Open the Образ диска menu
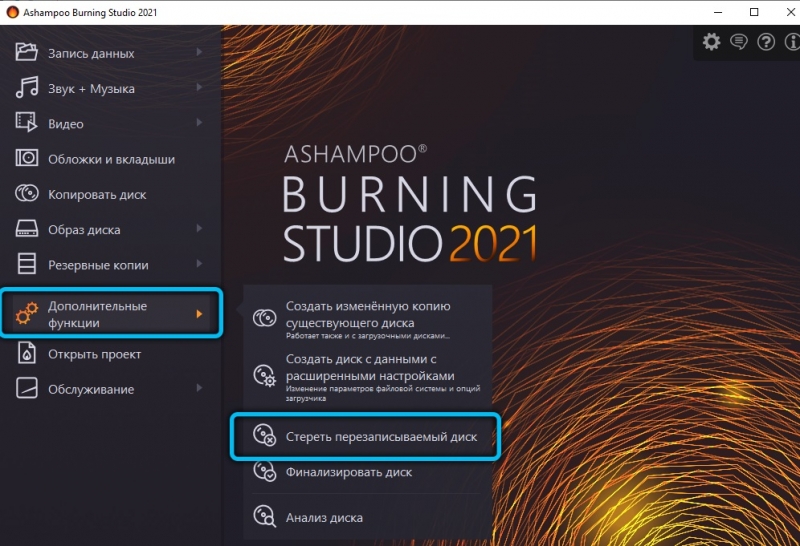 point(110,229)
